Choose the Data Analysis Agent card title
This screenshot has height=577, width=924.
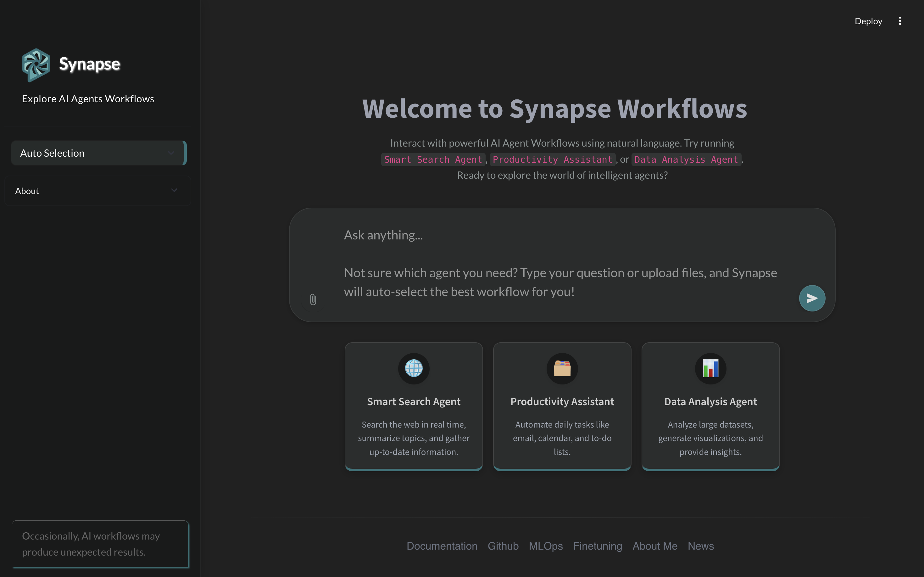click(710, 401)
